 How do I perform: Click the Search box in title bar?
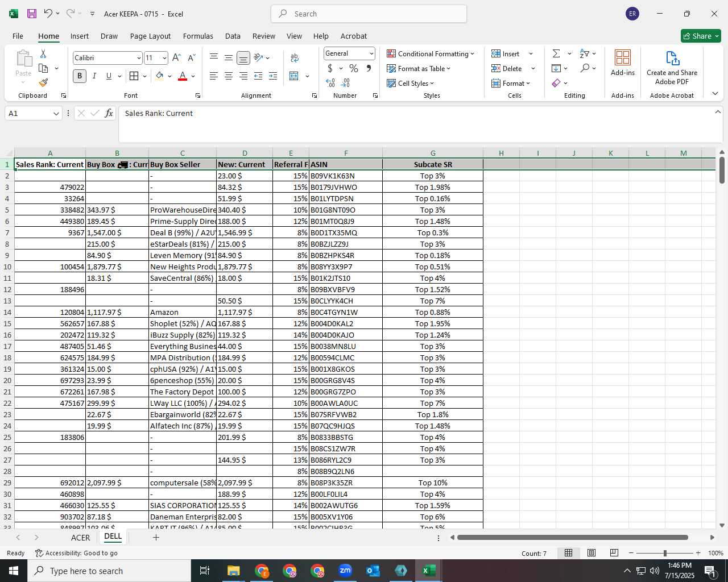tap(369, 14)
